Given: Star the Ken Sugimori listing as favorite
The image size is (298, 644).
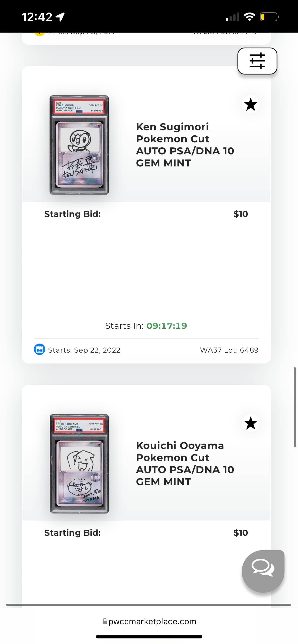Looking at the screenshot, I should point(250,104).
